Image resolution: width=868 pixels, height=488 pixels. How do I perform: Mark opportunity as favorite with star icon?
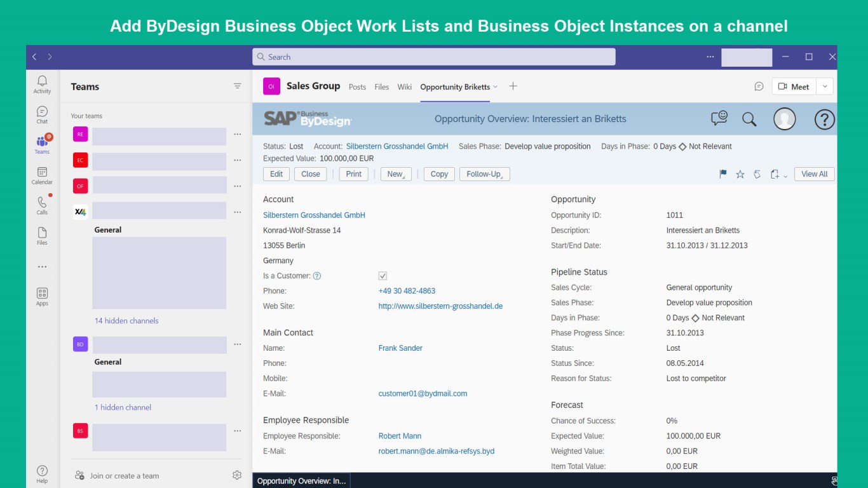tap(740, 174)
